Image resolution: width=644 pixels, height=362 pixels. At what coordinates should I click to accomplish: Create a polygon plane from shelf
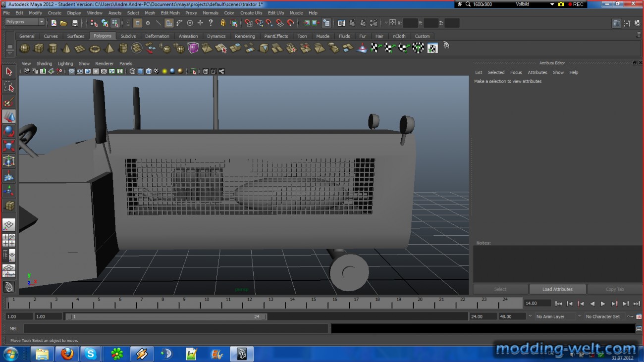click(x=80, y=48)
